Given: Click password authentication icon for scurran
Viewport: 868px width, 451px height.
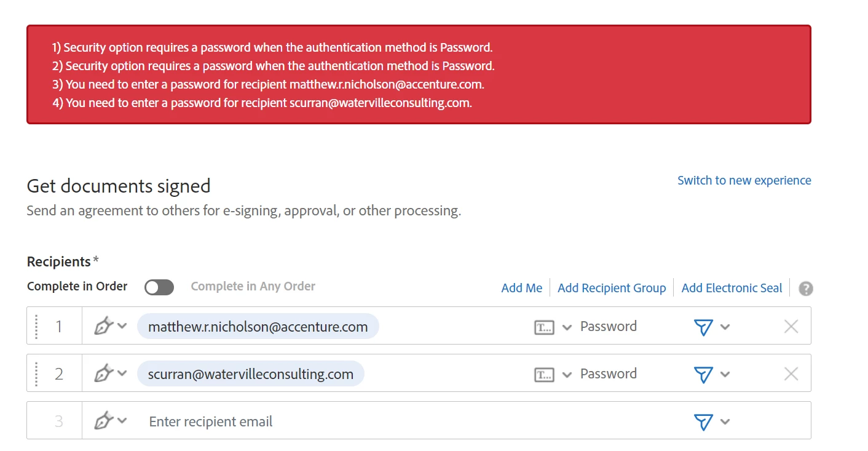Looking at the screenshot, I should coord(544,375).
